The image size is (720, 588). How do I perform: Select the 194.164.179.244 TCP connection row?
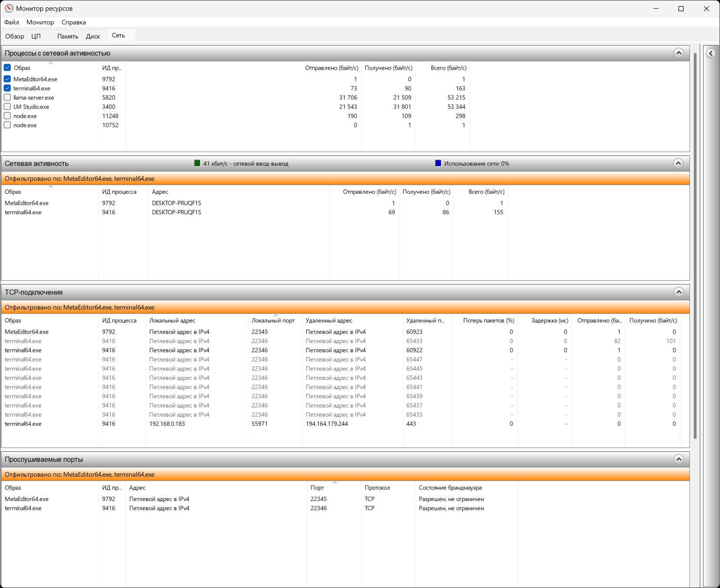click(341, 424)
